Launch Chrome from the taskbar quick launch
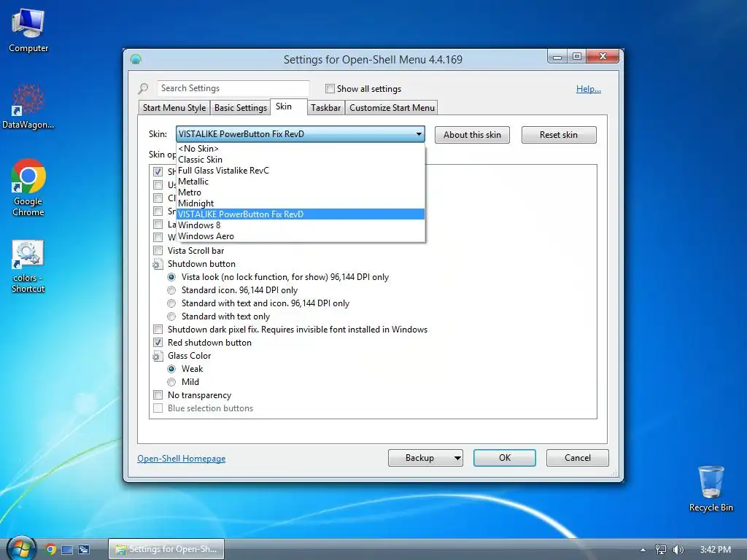Viewport: 747px width, 560px height. [50, 550]
